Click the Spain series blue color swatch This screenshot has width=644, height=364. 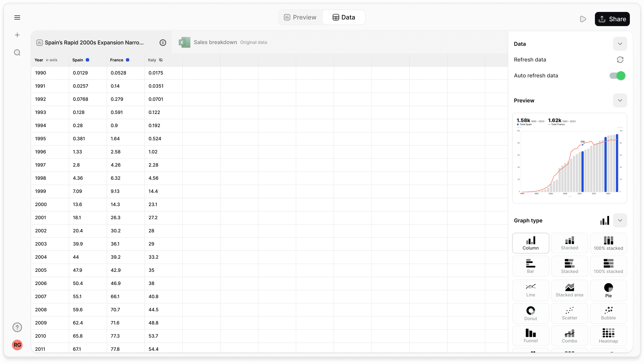click(88, 60)
